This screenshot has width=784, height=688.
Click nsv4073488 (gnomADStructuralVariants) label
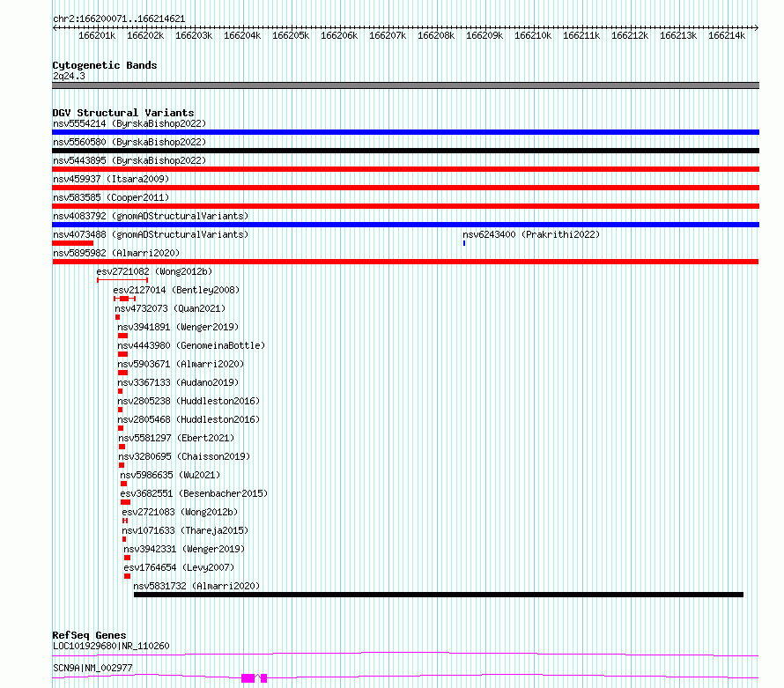pos(151,234)
